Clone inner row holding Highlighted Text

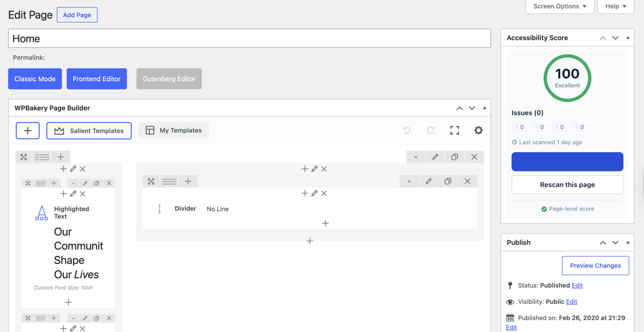[97, 183]
